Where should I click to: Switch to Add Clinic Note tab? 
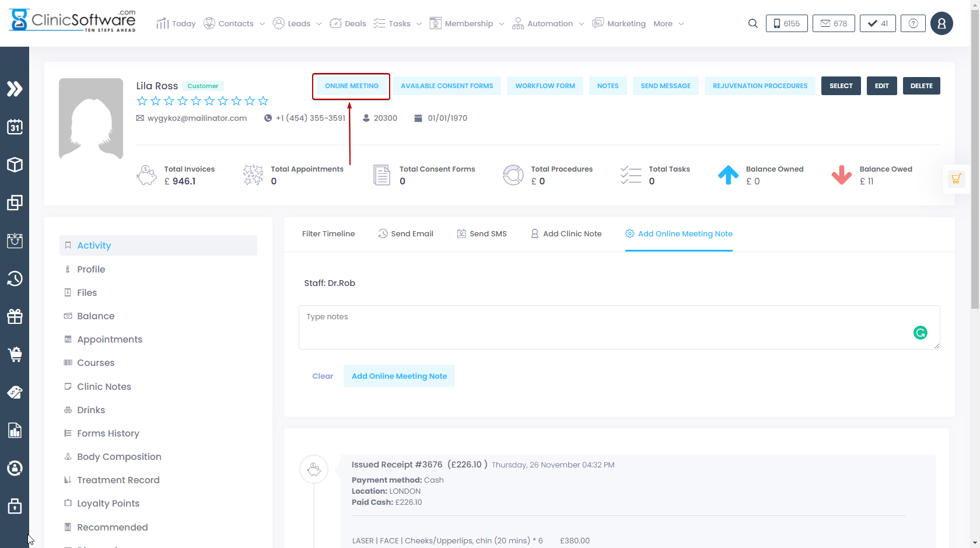(x=566, y=233)
